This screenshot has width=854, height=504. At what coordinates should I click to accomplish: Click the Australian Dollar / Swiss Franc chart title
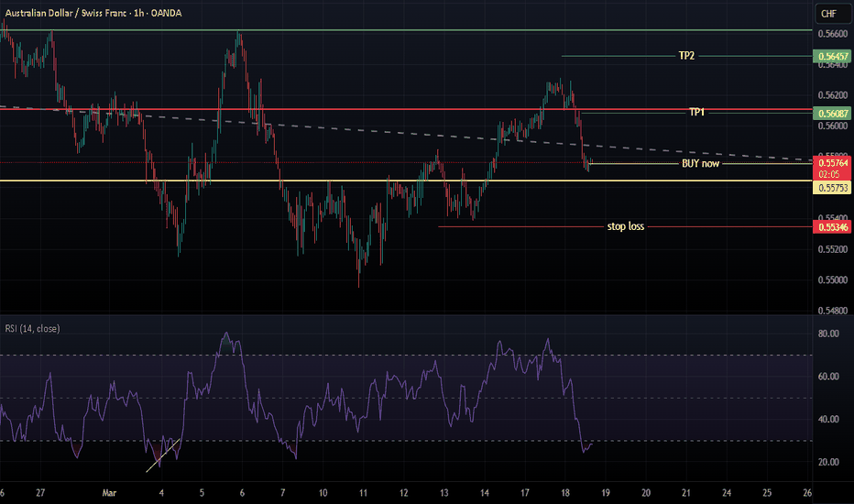click(93, 13)
